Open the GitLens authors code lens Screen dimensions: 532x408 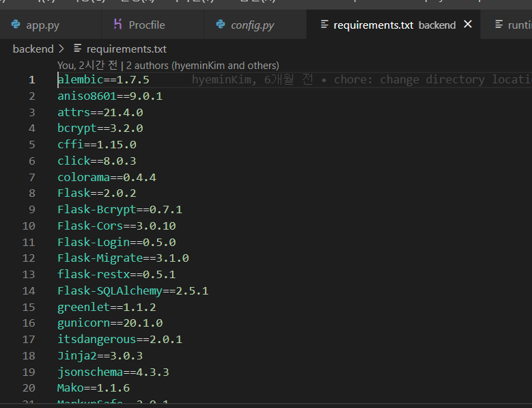tap(168, 65)
